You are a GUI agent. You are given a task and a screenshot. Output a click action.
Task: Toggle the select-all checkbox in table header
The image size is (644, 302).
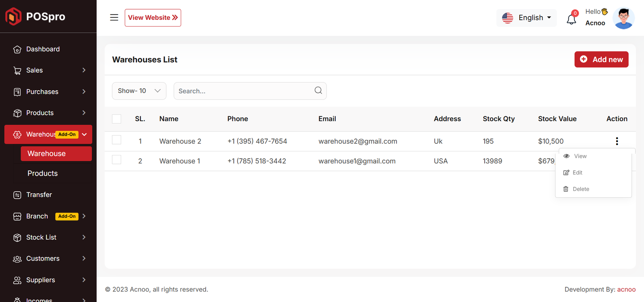[x=117, y=119]
